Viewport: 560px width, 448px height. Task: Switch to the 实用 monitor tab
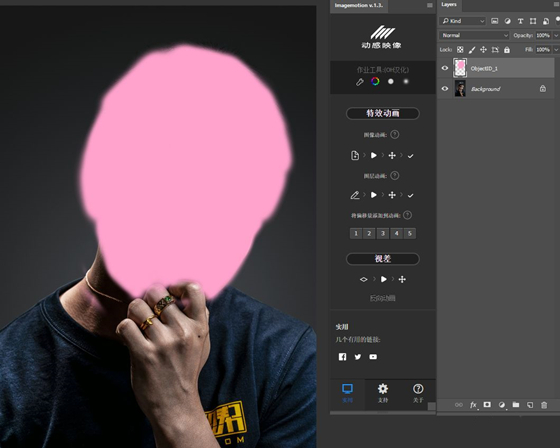click(347, 393)
